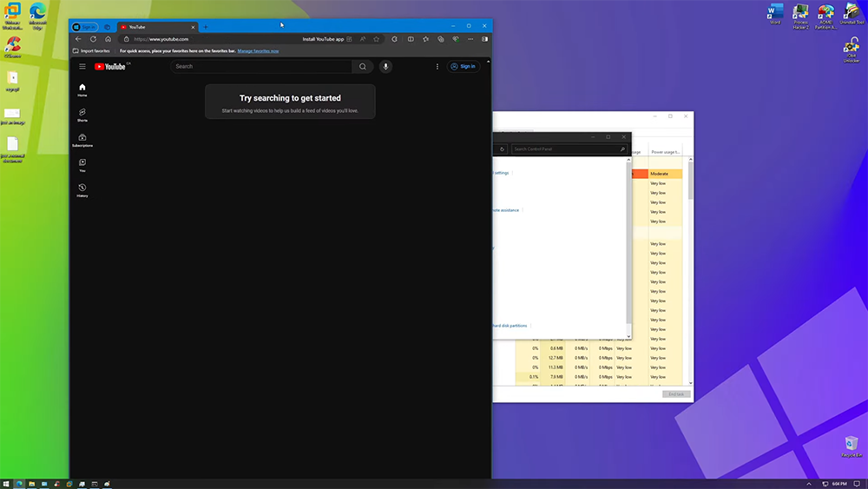Viewport: 868px width, 489px height.
Task: Open Edge Collections icon
Action: pos(441,39)
